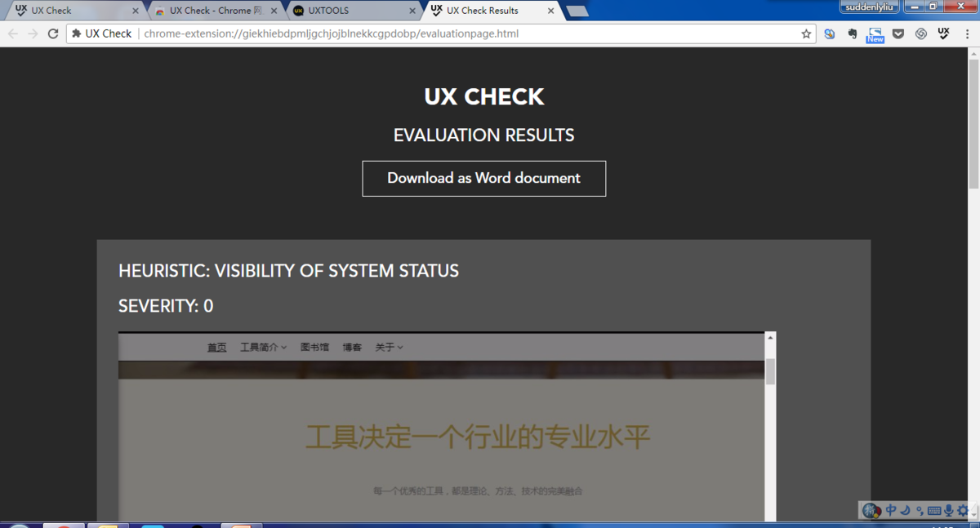Close the UXTOOLS tab
This screenshot has width=980, height=528.
point(412,11)
